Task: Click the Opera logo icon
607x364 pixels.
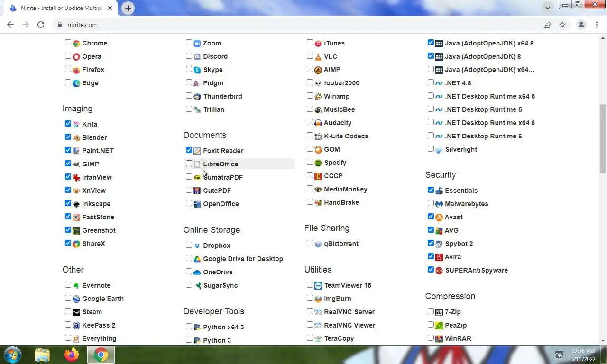Action: (x=76, y=56)
